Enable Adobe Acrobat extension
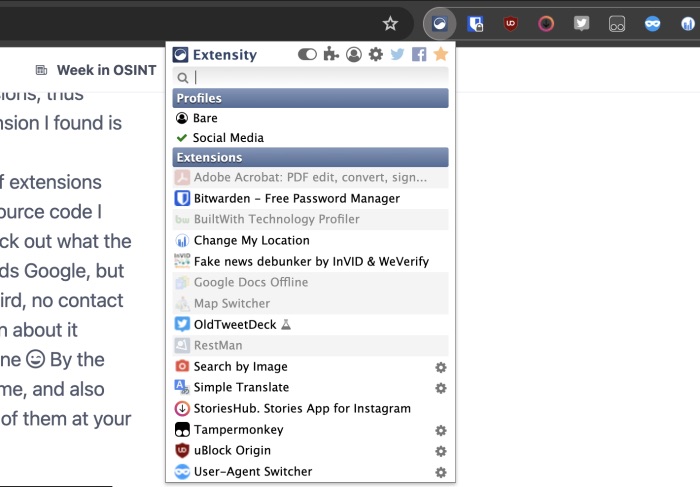The width and height of the screenshot is (700, 487). tap(311, 177)
